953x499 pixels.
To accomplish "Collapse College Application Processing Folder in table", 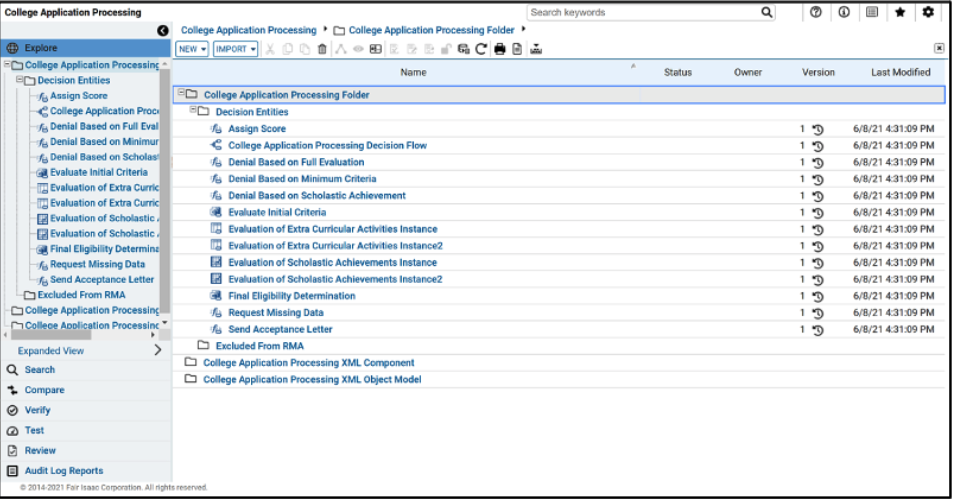I will [x=181, y=93].
